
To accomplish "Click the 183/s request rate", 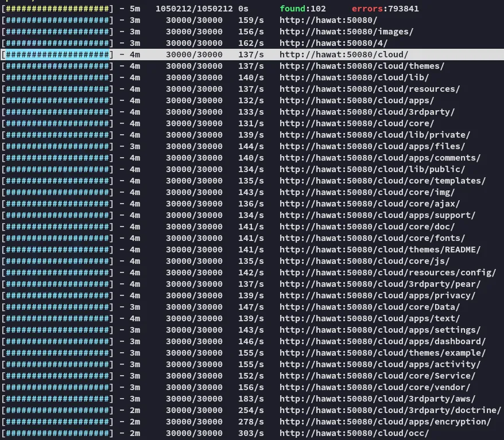I will tap(251, 399).
